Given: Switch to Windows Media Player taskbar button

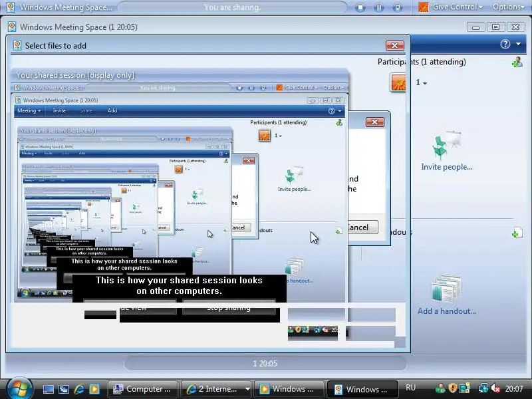Looking at the screenshot, I should point(289,389).
